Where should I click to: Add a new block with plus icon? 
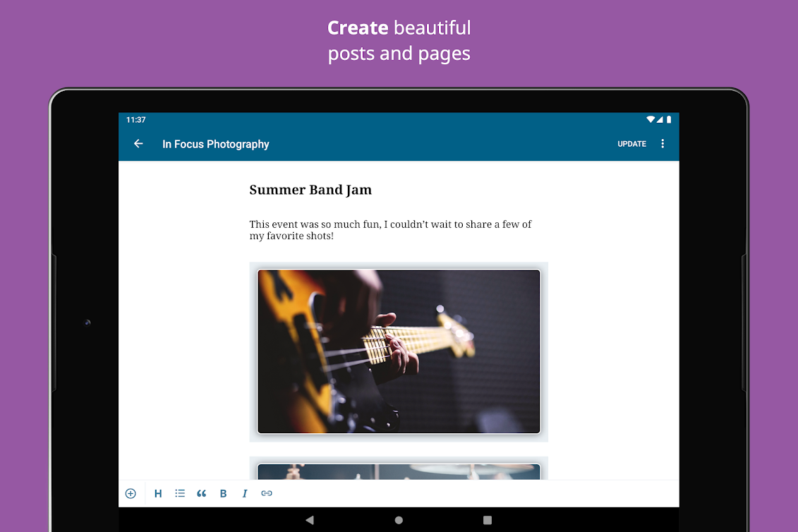131,494
